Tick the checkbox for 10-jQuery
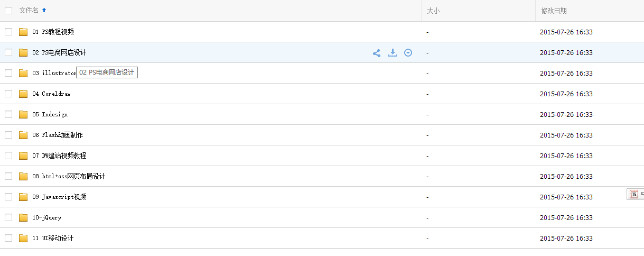644x256 pixels. pyautogui.click(x=8, y=217)
